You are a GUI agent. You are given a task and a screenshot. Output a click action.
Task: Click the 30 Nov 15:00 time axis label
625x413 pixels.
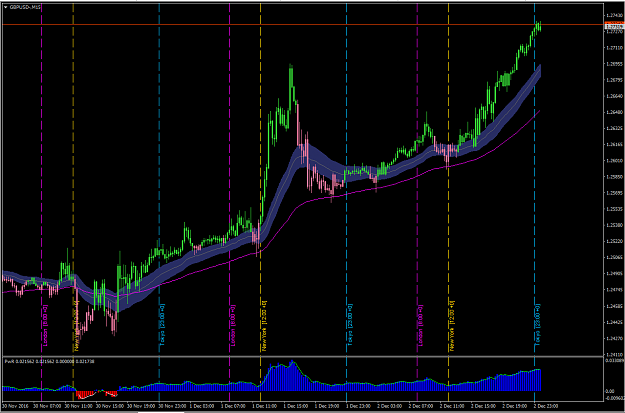109,406
